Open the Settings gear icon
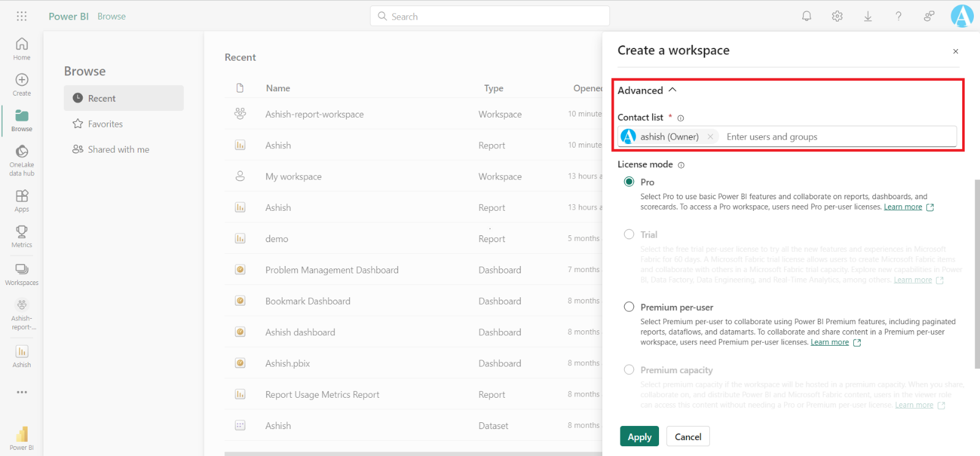 pyautogui.click(x=837, y=17)
